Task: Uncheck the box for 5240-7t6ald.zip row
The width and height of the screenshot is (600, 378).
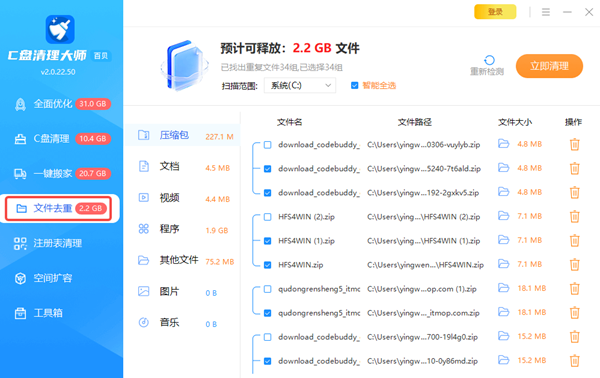Action: pyautogui.click(x=267, y=169)
